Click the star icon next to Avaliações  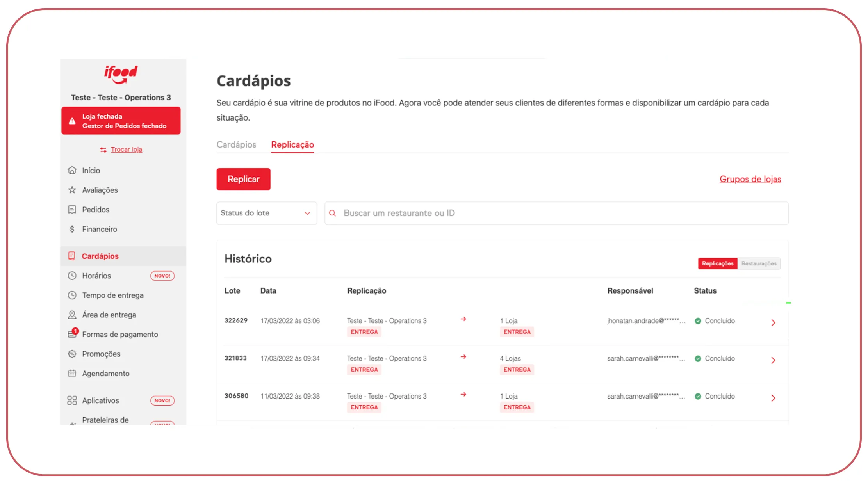coord(72,190)
